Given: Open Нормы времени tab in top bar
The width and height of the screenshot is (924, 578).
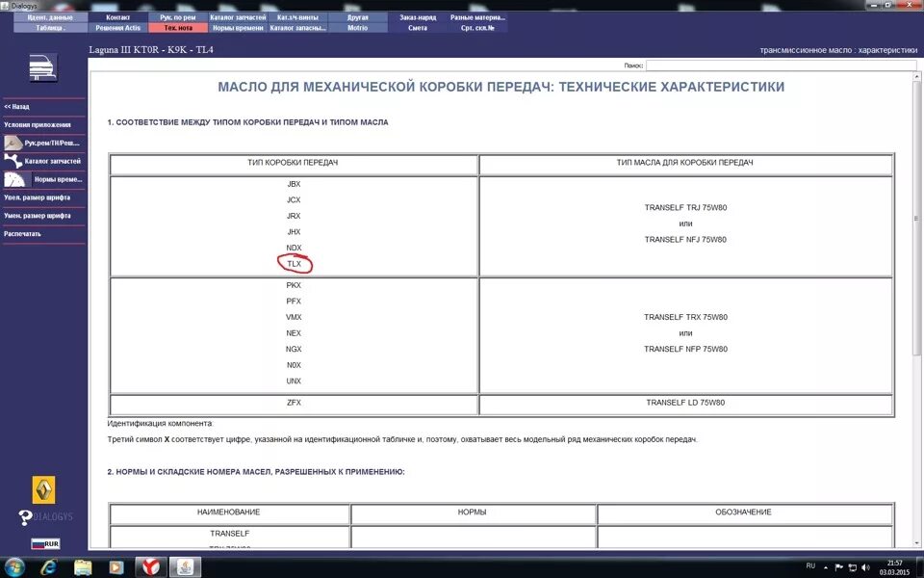Looking at the screenshot, I should point(238,28).
